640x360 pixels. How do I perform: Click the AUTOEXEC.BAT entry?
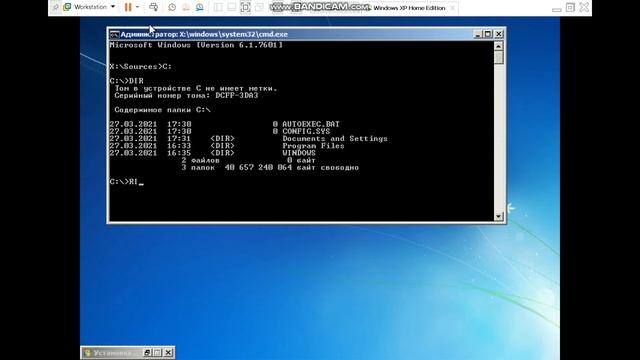click(x=311, y=124)
